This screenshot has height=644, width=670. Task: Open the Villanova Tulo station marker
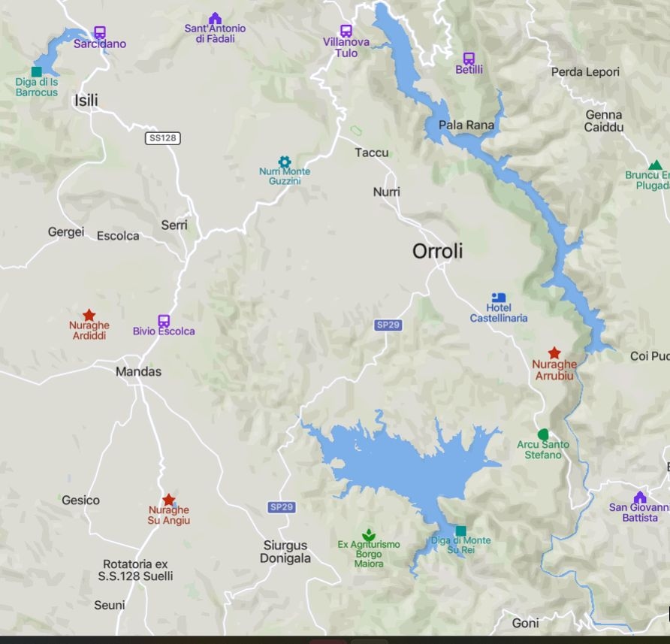pyautogui.click(x=346, y=31)
